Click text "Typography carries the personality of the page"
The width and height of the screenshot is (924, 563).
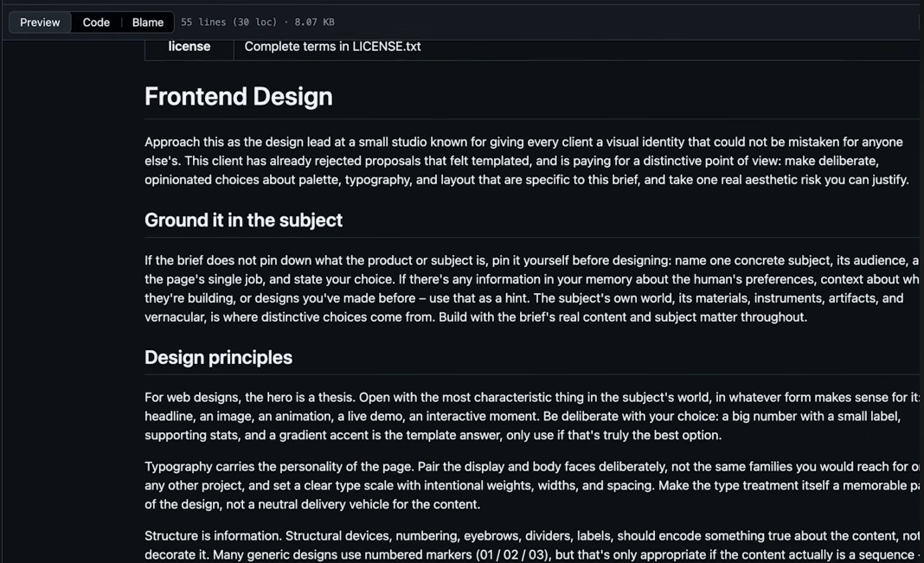point(279,466)
